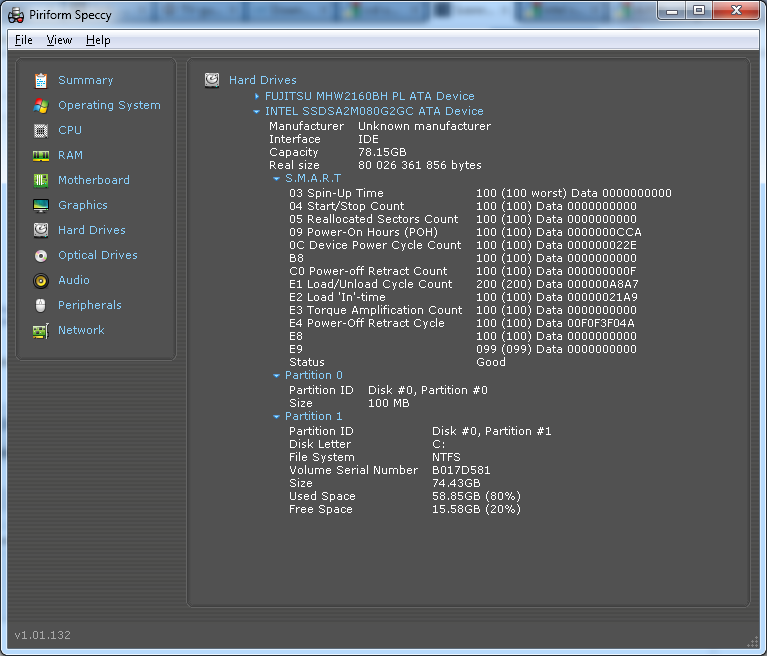Viewport: 768px width, 658px height.
Task: Click the window resize grip corner
Action: 753,642
